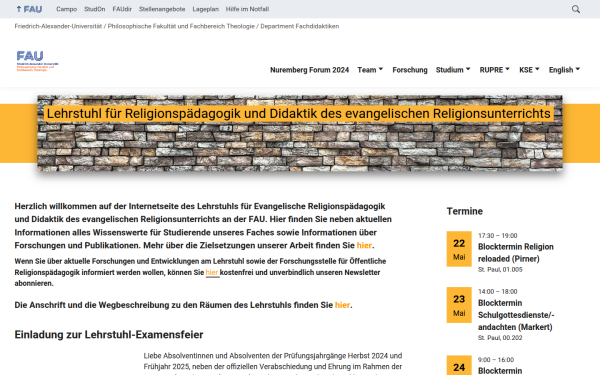
Task: Click time text 9:00 – 16:00
Action: pyautogui.click(x=496, y=360)
